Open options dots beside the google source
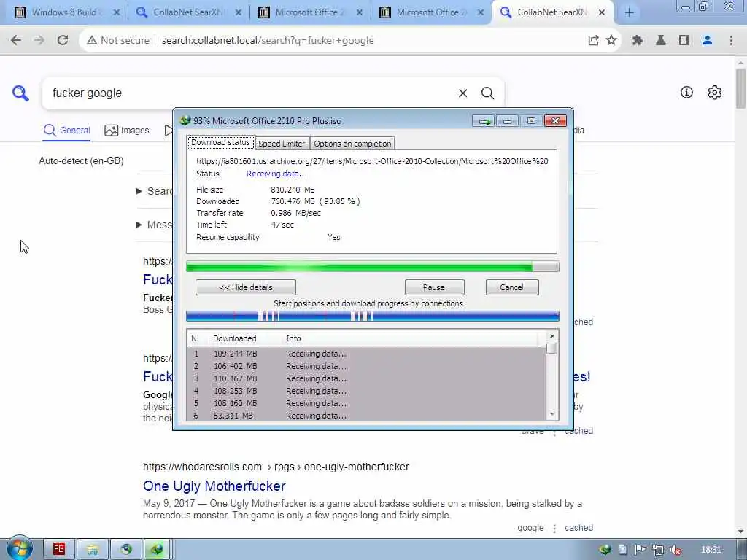747x560 pixels. pos(554,528)
